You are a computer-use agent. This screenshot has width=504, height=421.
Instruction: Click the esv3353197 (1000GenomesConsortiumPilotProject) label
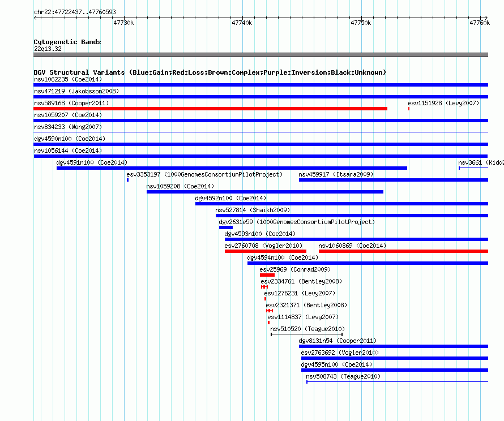(204, 174)
